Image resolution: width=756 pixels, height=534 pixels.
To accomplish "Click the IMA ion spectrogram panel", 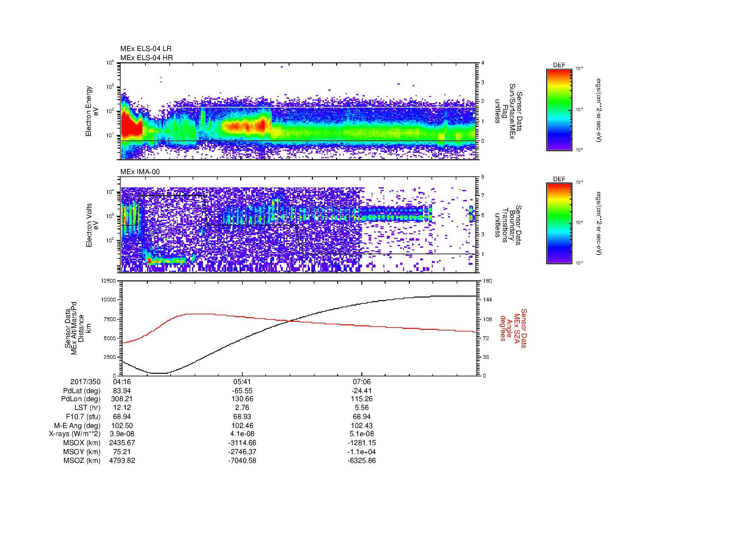I will (298, 225).
